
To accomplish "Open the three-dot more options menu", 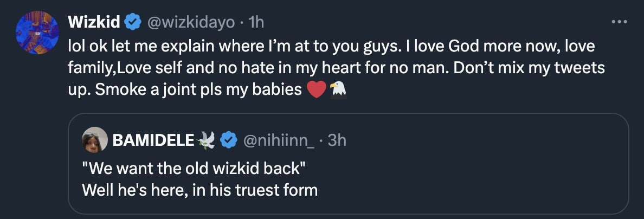I will coord(619,22).
